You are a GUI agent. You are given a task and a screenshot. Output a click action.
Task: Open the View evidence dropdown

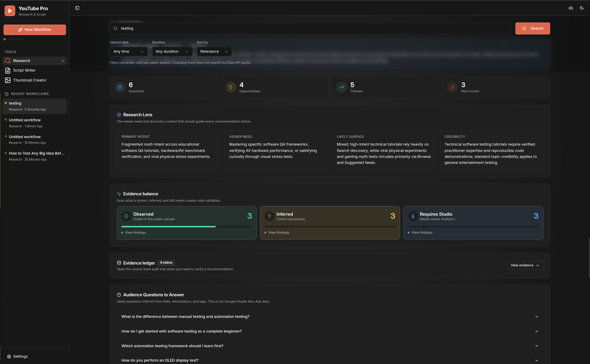click(x=525, y=265)
